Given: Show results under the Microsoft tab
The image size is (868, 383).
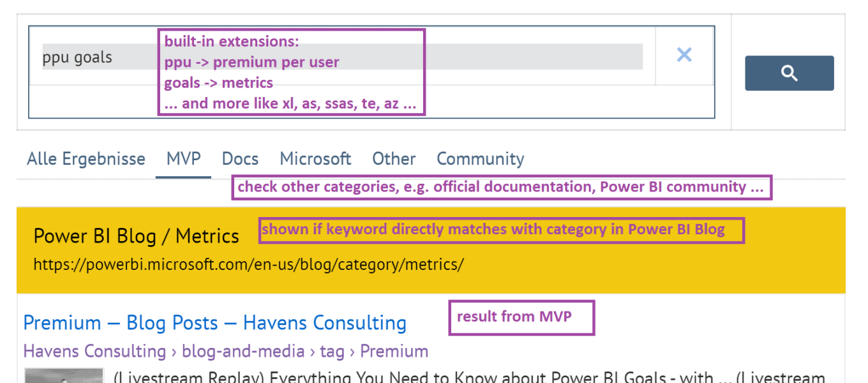Looking at the screenshot, I should click(315, 159).
